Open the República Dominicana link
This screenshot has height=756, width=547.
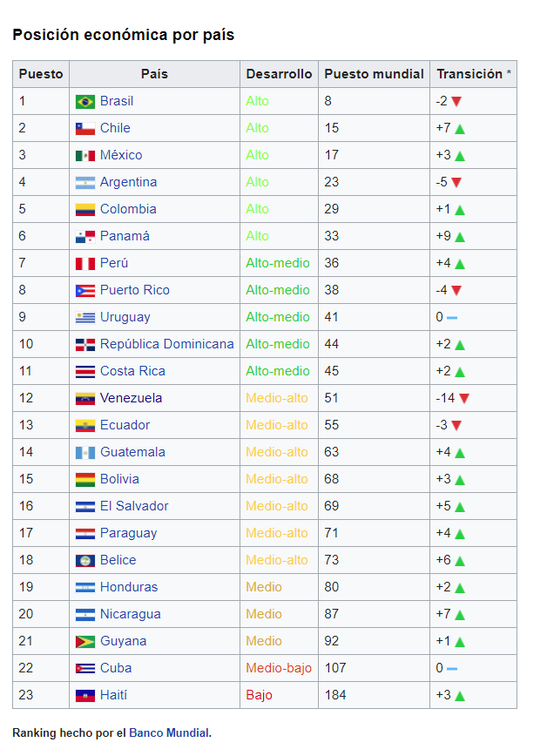[166, 344]
